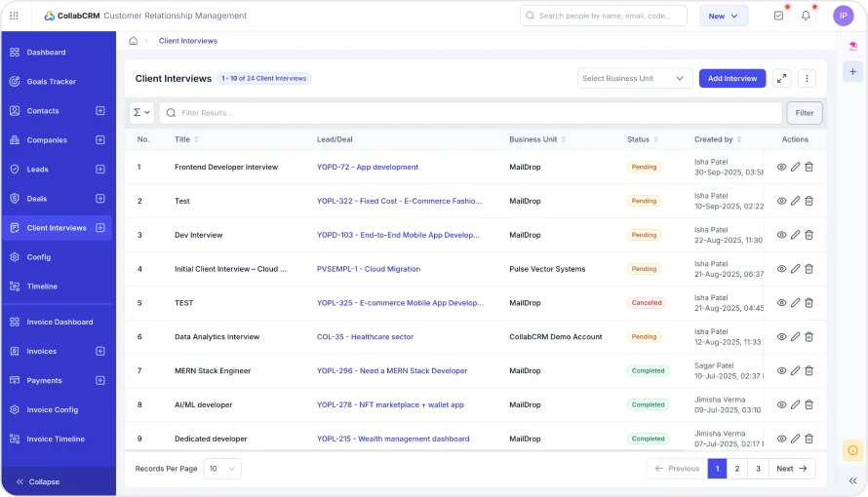Open the Select Business Unit dropdown
Image resolution: width=868 pixels, height=497 pixels.
point(634,79)
